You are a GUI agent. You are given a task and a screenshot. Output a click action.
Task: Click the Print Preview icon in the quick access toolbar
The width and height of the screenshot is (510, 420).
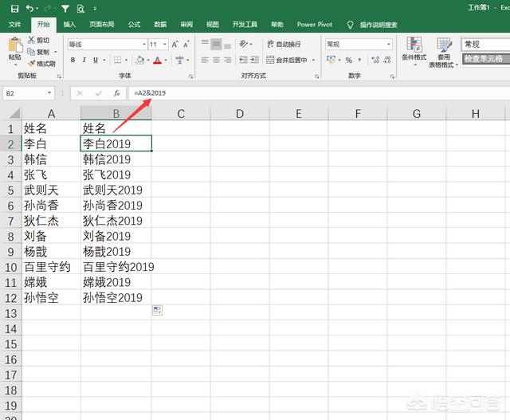[80, 9]
